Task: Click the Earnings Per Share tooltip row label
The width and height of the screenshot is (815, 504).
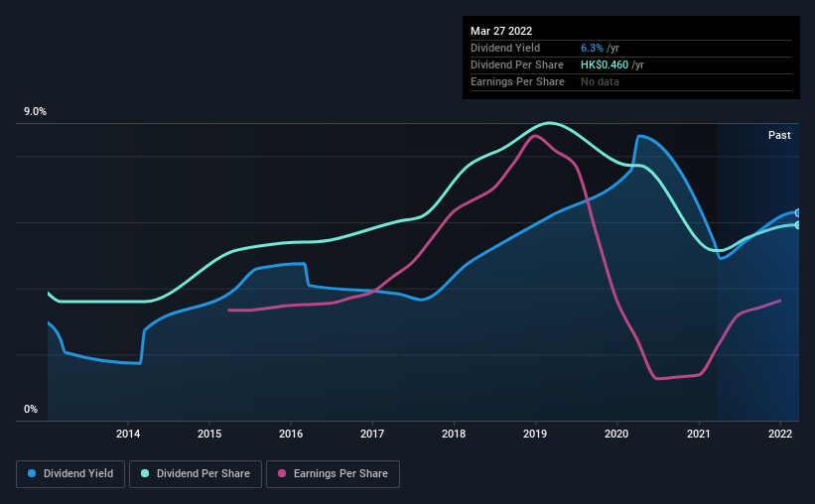Action: (517, 81)
